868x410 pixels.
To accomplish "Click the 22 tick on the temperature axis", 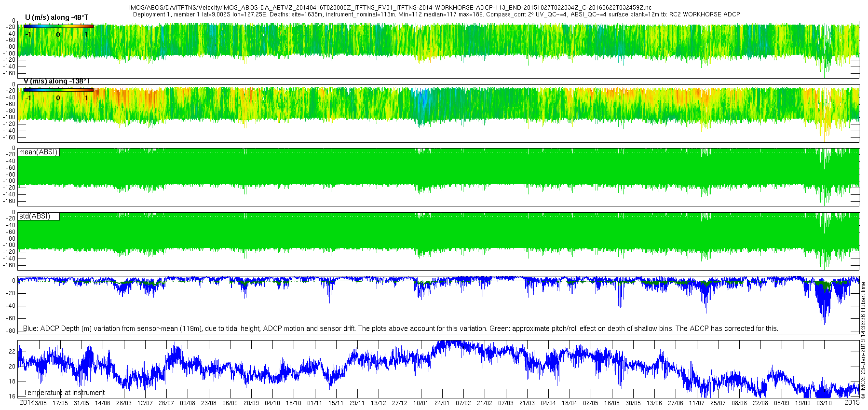I will [x=13, y=352].
